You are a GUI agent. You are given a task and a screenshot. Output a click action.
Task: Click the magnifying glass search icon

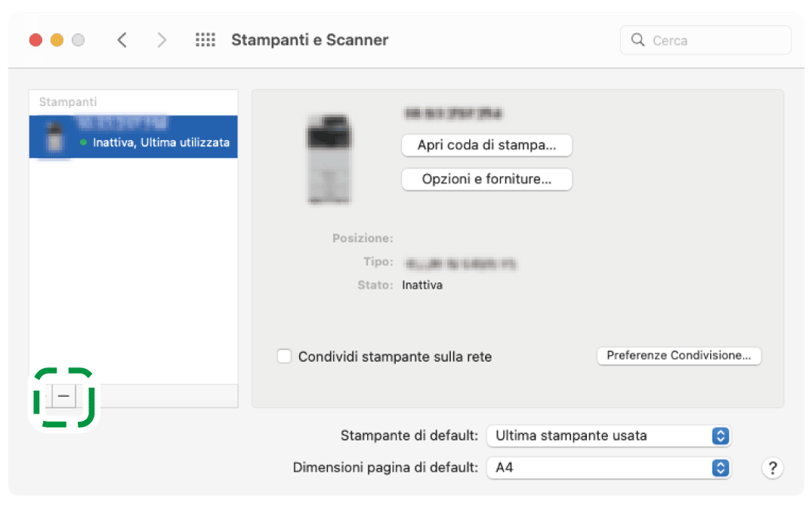click(638, 40)
